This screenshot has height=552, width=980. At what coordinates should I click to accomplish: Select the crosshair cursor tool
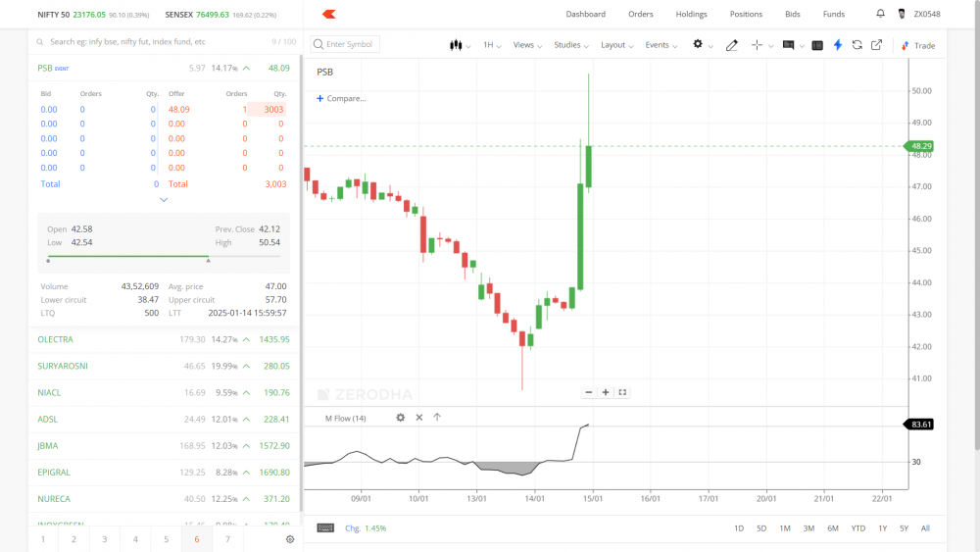click(757, 45)
